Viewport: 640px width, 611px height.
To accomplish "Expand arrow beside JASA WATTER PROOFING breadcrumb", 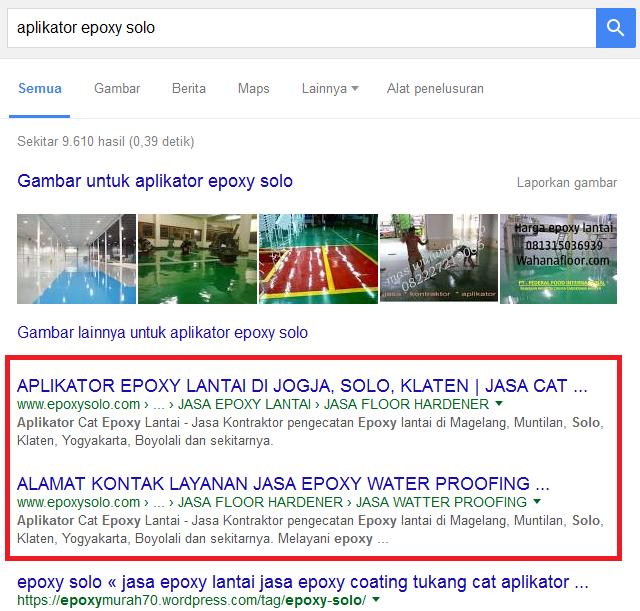I will 537,502.
